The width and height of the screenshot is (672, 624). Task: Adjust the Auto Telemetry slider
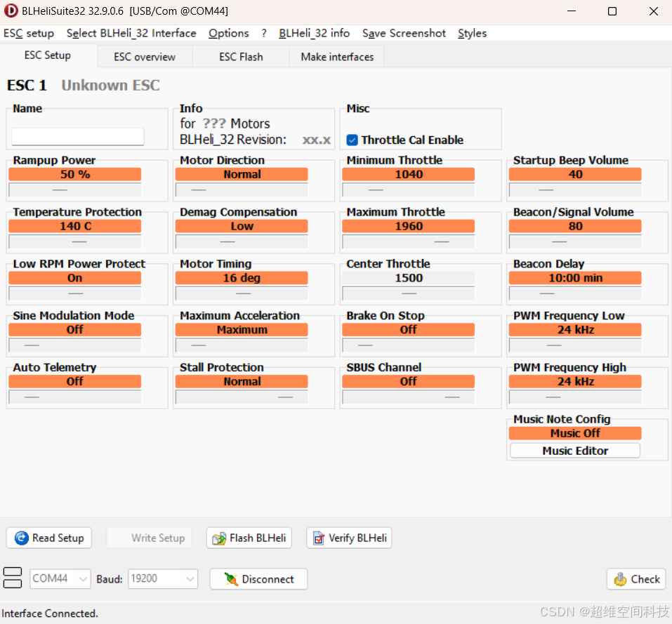(x=74, y=397)
